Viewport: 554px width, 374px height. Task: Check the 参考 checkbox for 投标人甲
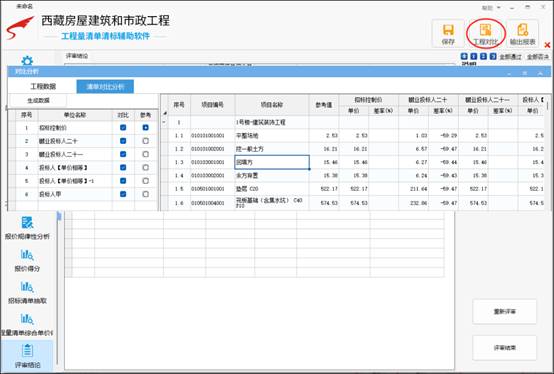pyautogui.click(x=146, y=194)
